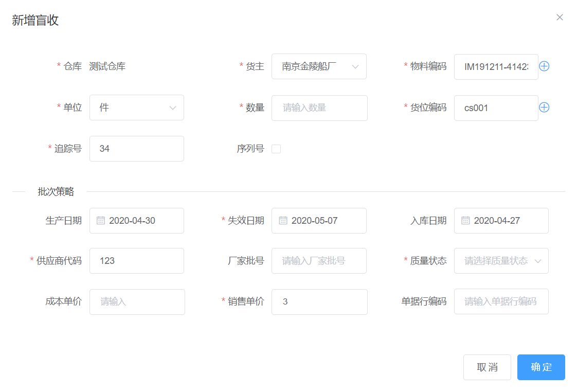
Task: Click the 物料编码 input with IM191211
Action: [496, 67]
